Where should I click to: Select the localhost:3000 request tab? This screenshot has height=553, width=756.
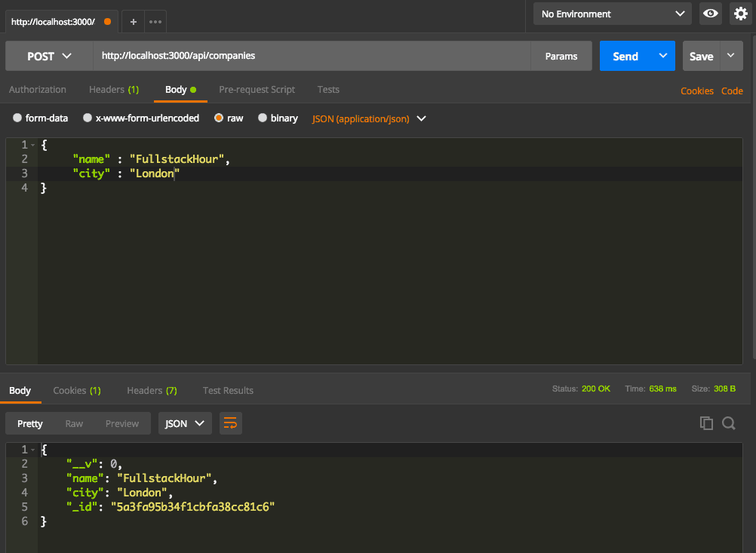coord(61,22)
